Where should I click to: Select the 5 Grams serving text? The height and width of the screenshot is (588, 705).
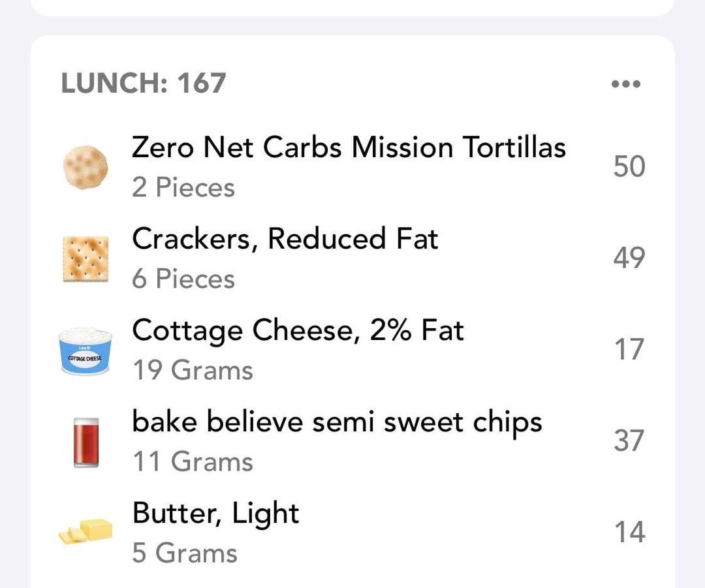[185, 553]
